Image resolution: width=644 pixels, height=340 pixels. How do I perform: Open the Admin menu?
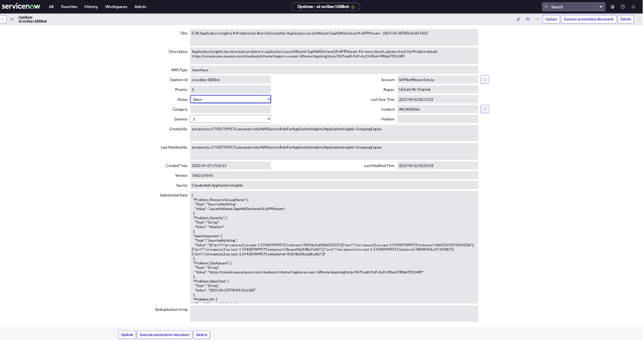tap(140, 7)
